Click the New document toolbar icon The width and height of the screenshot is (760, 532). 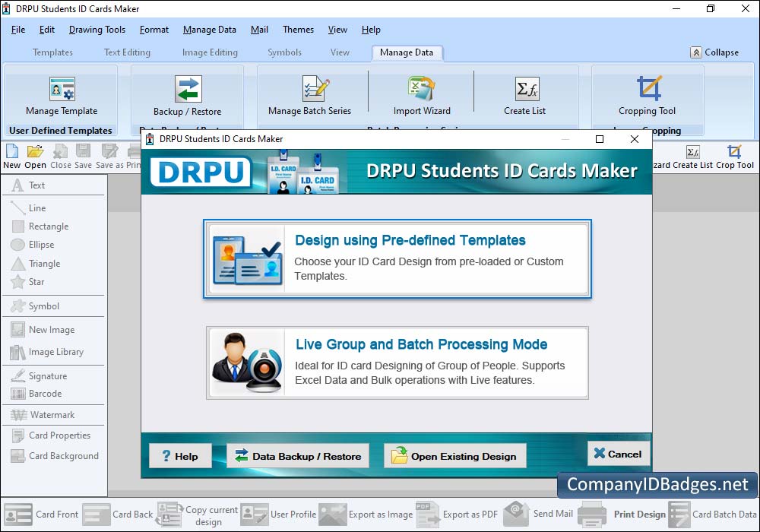pyautogui.click(x=11, y=157)
